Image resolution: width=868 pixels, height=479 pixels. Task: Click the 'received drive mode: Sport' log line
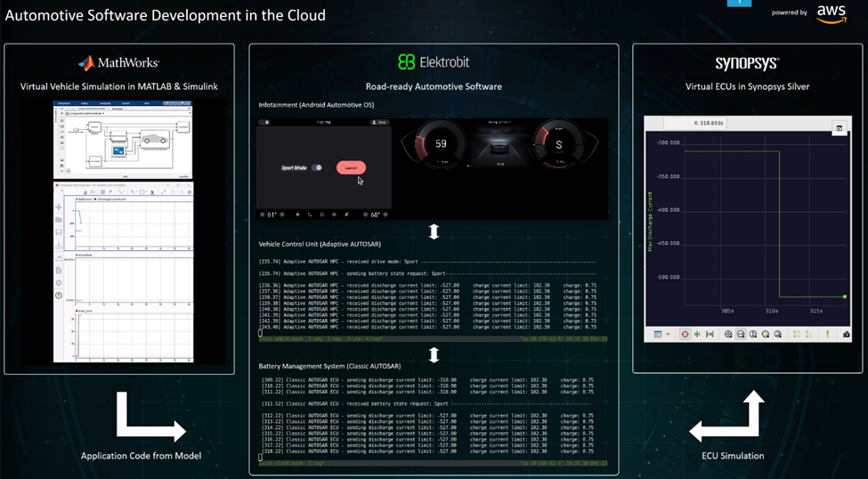click(x=427, y=262)
